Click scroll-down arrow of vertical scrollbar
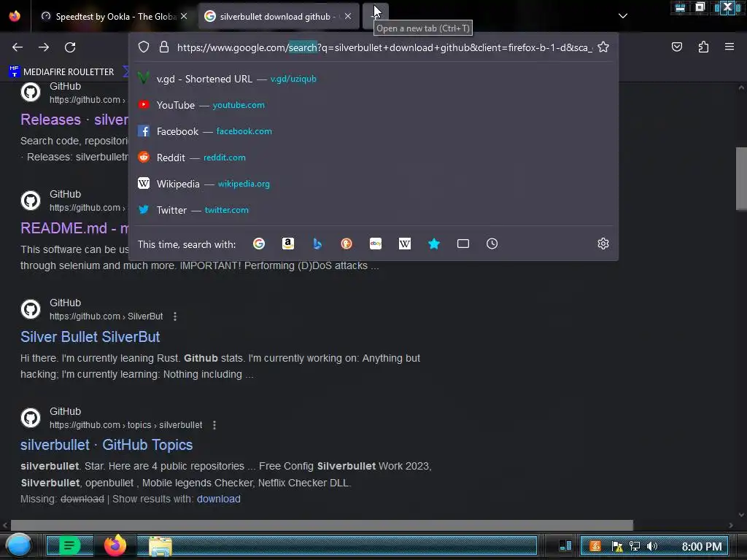 [741, 515]
